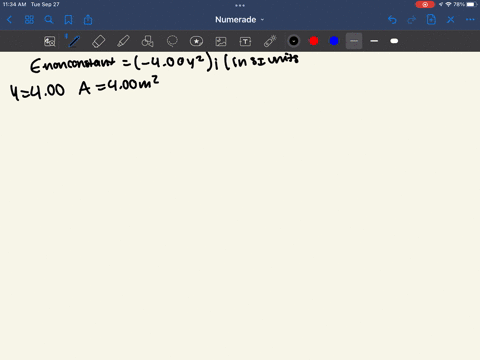
Task: Select the thinnest stroke width
Action: pos(354,41)
